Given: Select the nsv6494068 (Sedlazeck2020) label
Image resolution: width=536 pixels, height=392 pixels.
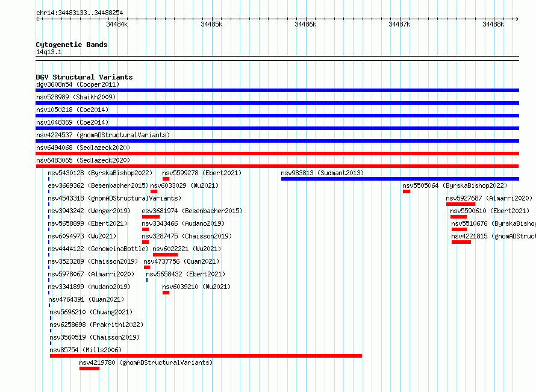Looking at the screenshot, I should coord(83,148).
